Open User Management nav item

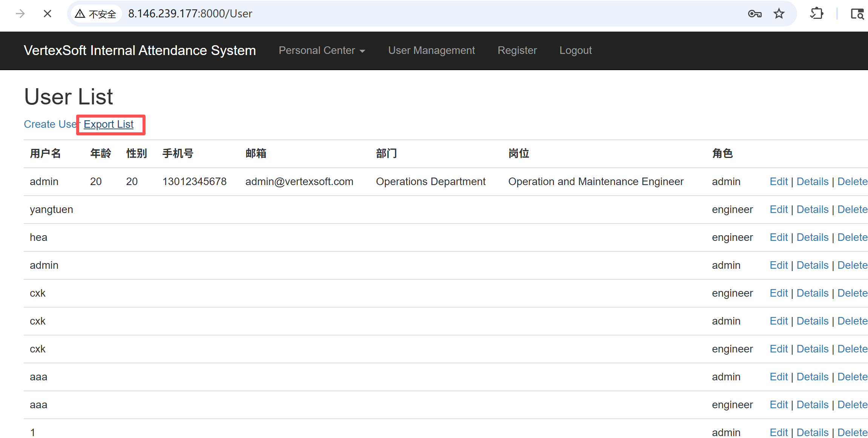point(432,50)
